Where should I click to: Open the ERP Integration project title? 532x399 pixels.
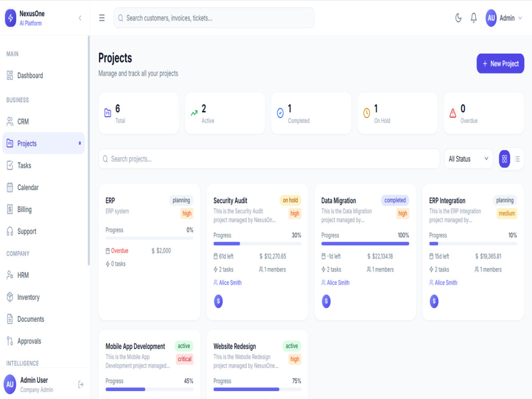447,201
